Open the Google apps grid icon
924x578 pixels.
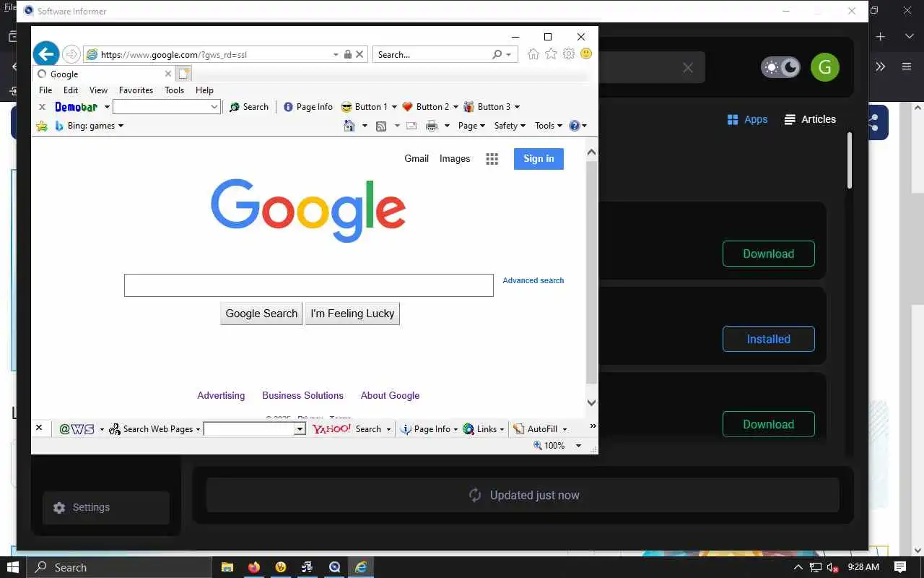[x=492, y=159]
